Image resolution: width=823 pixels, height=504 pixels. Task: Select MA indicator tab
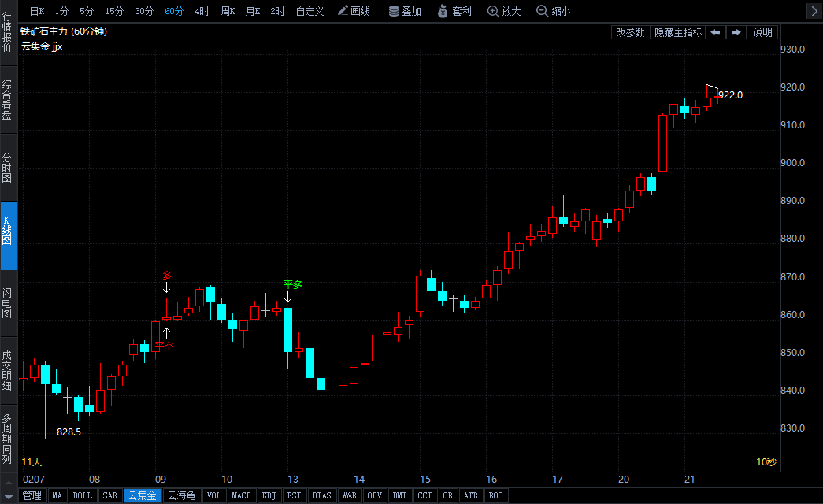point(57,495)
